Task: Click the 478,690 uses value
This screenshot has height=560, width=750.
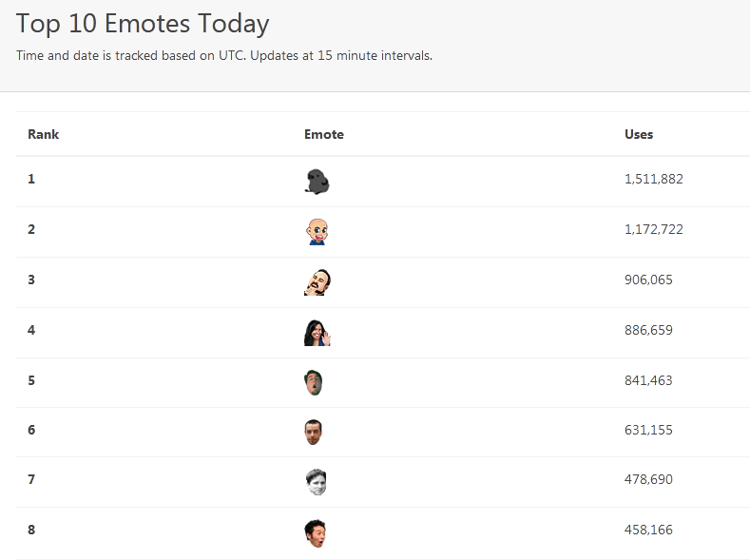Action: [648, 479]
